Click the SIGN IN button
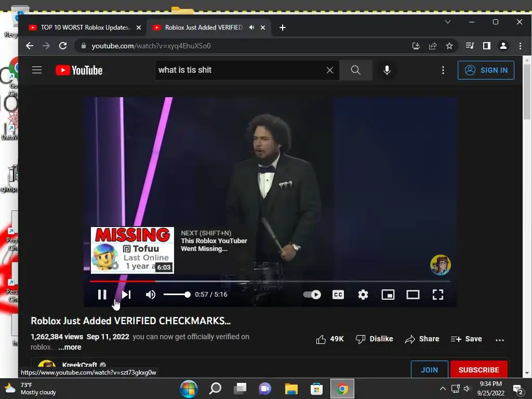The image size is (532, 399). [486, 70]
